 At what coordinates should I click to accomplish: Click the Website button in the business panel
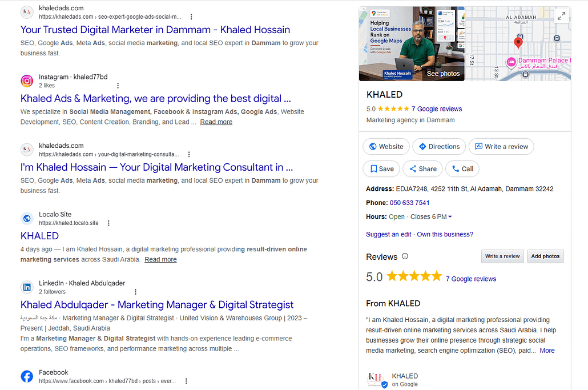click(x=386, y=147)
